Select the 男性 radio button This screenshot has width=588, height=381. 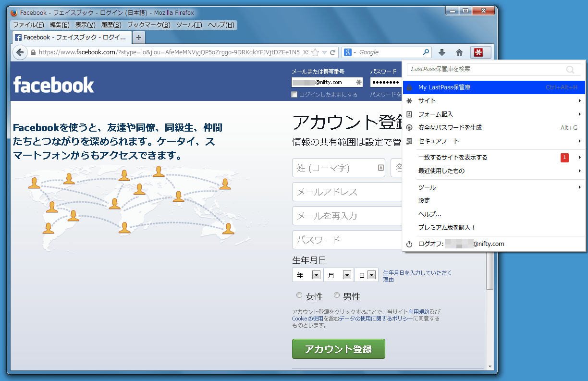click(337, 295)
